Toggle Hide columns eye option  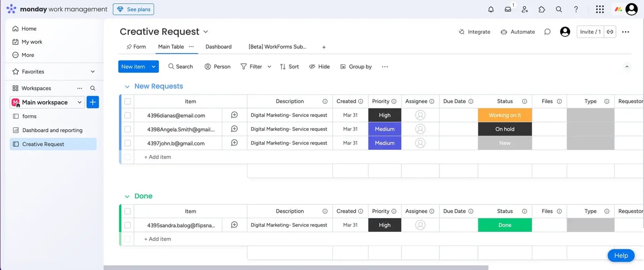click(x=319, y=67)
